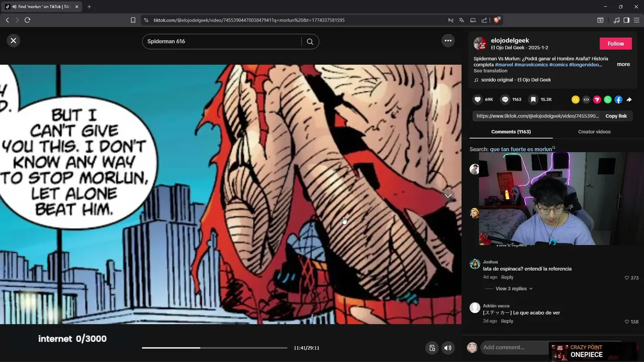644x362 pixels.
Task: Expand the description with 'more'
Action: coord(623,64)
